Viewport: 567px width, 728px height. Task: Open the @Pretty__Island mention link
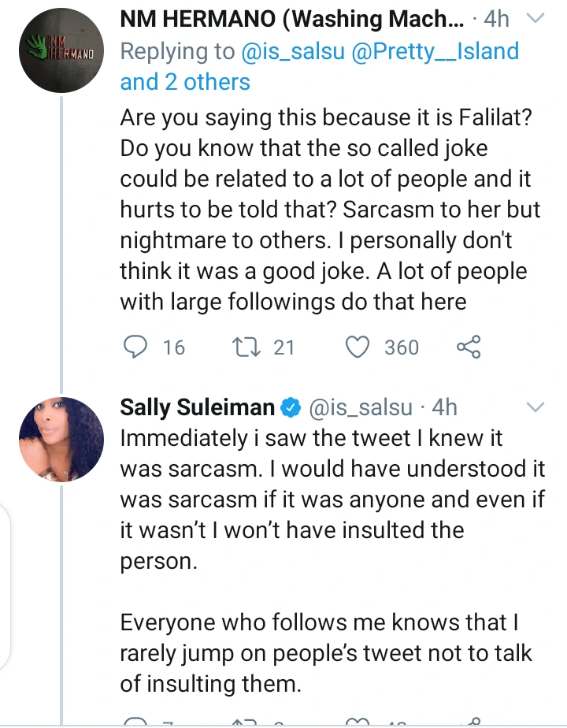441,51
